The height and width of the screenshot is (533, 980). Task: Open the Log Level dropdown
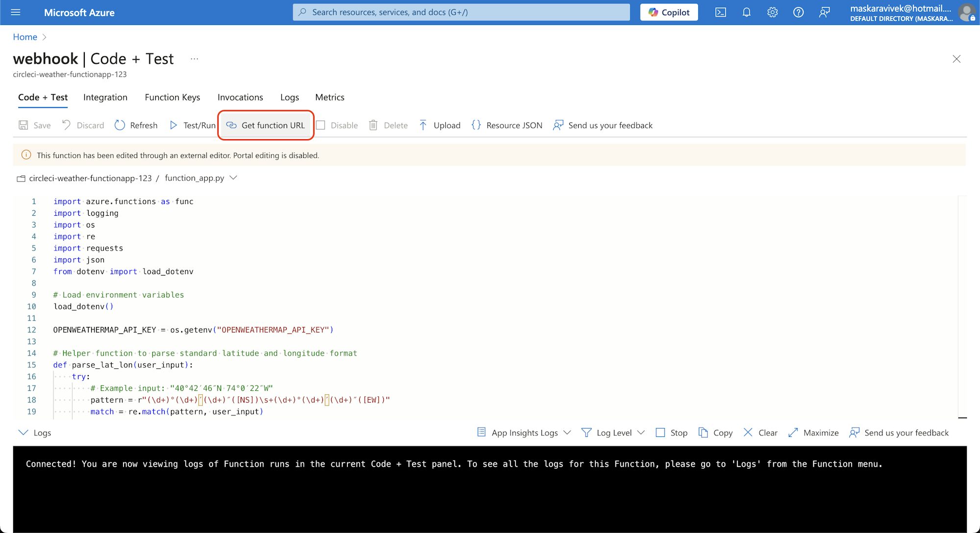pos(612,432)
